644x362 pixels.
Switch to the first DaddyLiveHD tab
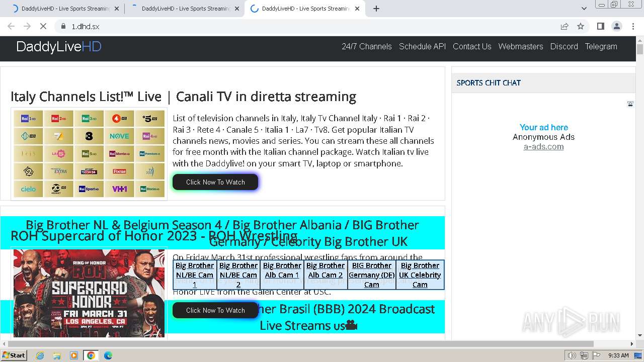[x=64, y=9]
